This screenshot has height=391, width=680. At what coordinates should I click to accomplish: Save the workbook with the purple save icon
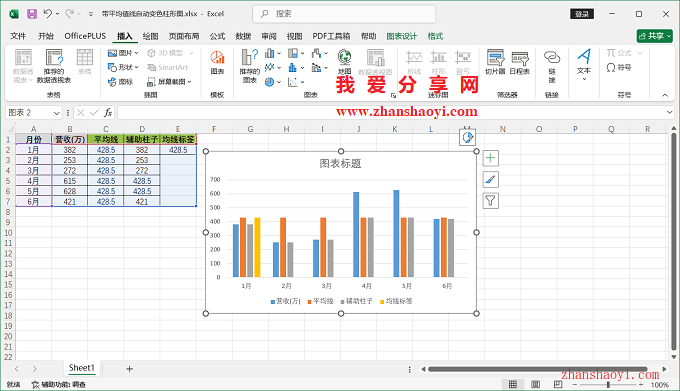32,14
